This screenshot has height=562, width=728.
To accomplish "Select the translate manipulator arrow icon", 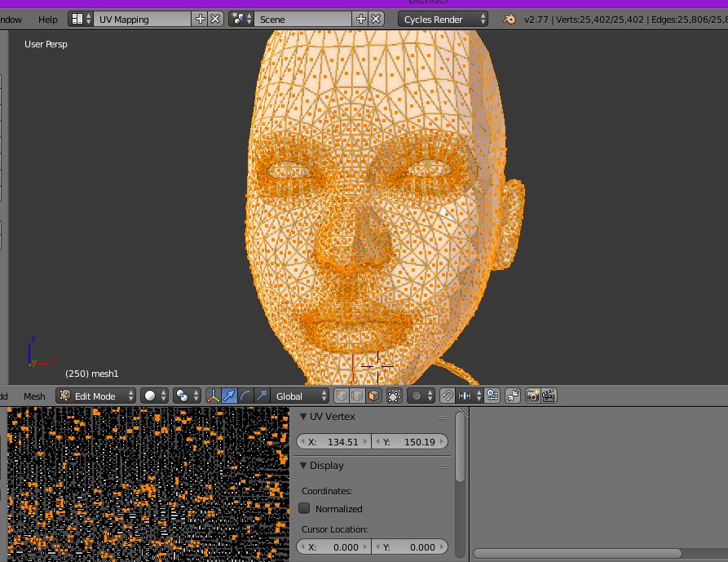I will coord(230,396).
